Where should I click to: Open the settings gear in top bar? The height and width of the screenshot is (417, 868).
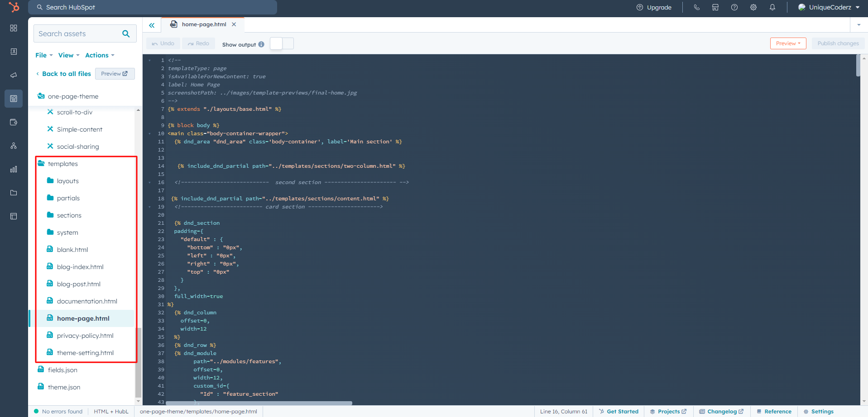(753, 7)
